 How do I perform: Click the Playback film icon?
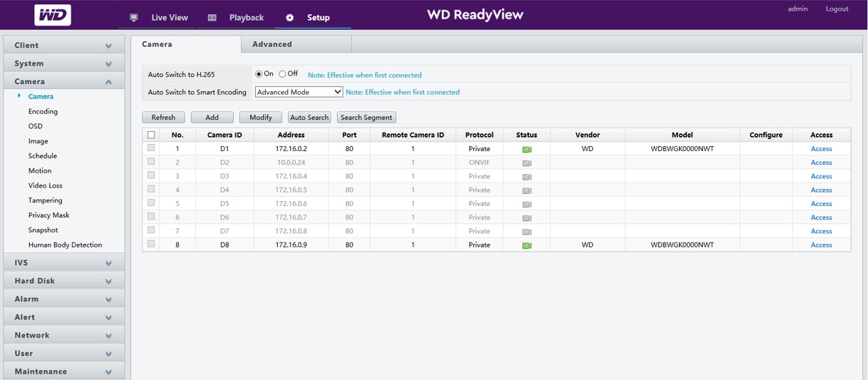pyautogui.click(x=212, y=18)
